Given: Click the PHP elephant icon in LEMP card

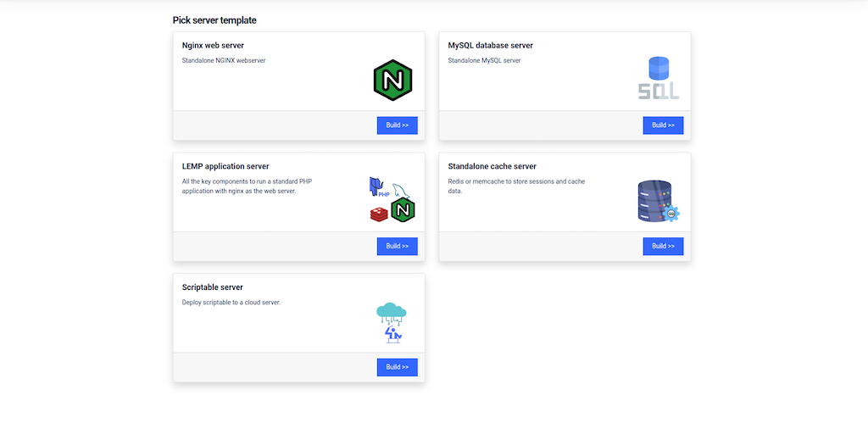Looking at the screenshot, I should 376,186.
